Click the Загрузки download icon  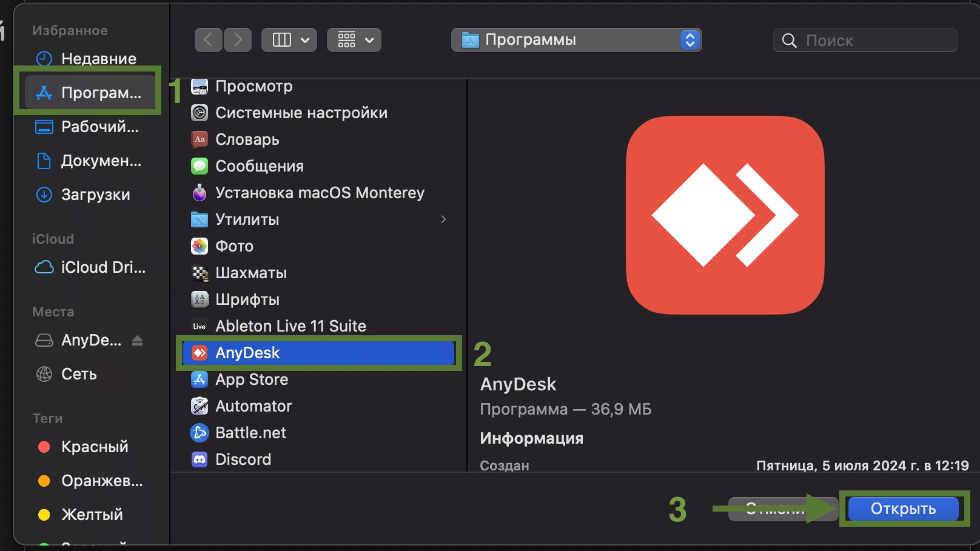tap(44, 195)
